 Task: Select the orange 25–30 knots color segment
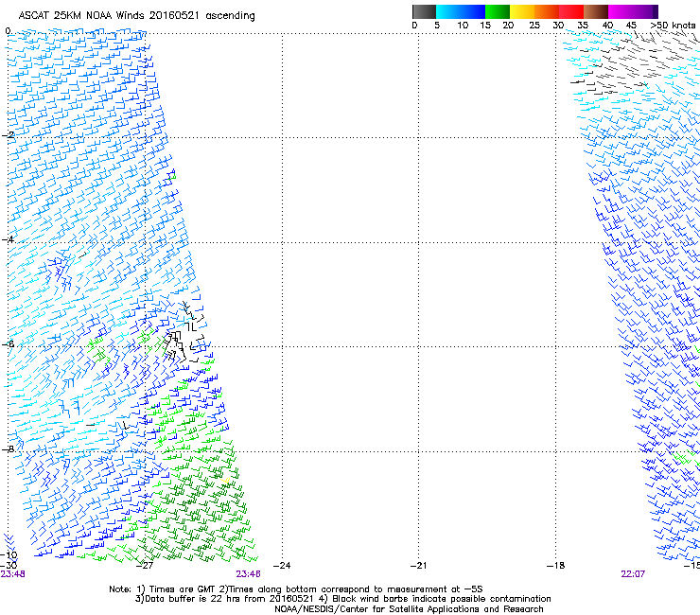click(547, 11)
